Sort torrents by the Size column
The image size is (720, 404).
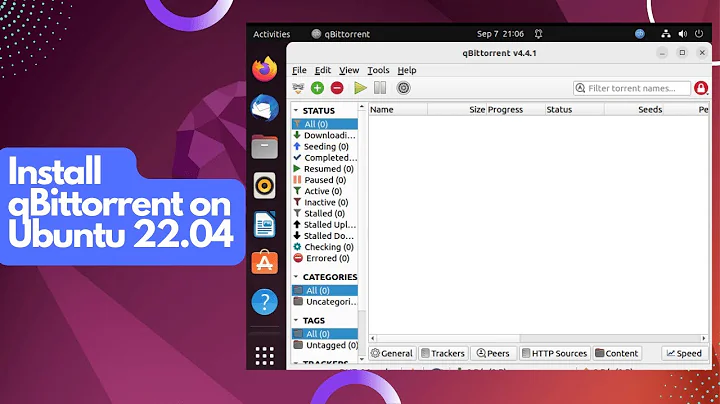(457, 110)
